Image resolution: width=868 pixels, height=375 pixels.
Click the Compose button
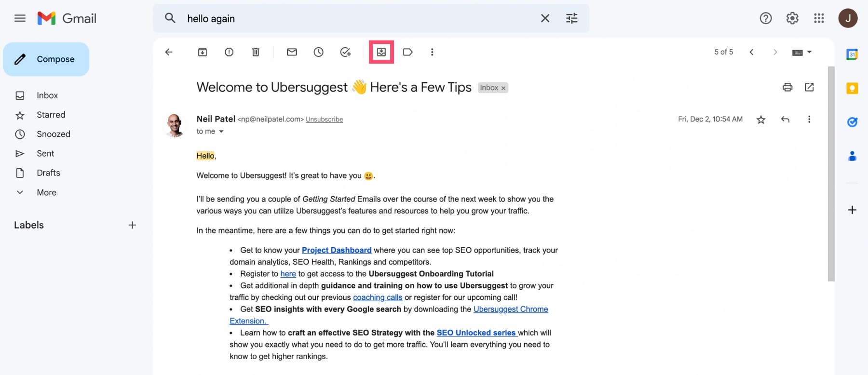tap(46, 59)
